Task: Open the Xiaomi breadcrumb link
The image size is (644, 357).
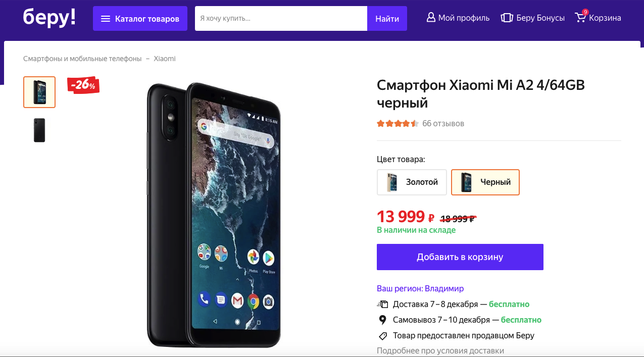Action: [x=165, y=59]
